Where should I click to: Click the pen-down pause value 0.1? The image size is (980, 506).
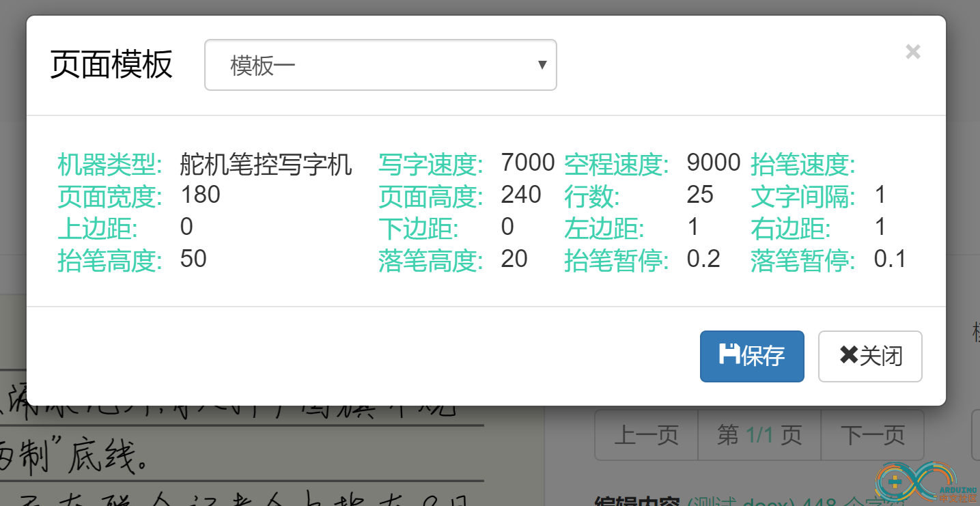[x=890, y=259]
